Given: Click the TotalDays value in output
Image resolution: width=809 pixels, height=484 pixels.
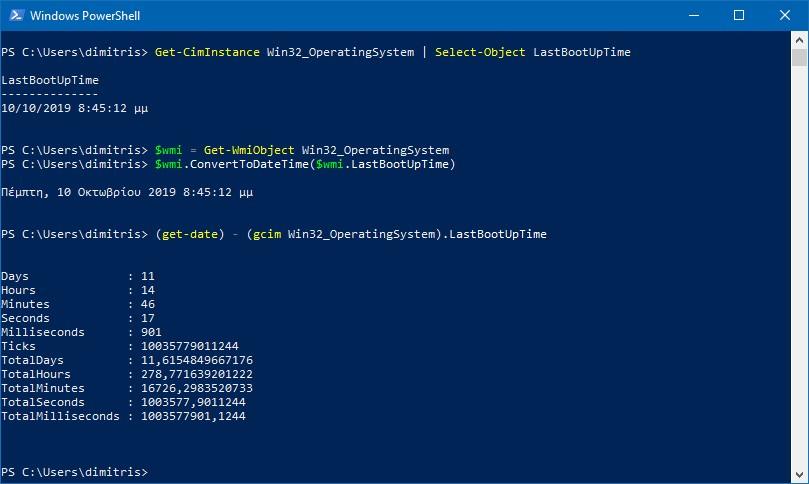Looking at the screenshot, I should pyautogui.click(x=197, y=360).
